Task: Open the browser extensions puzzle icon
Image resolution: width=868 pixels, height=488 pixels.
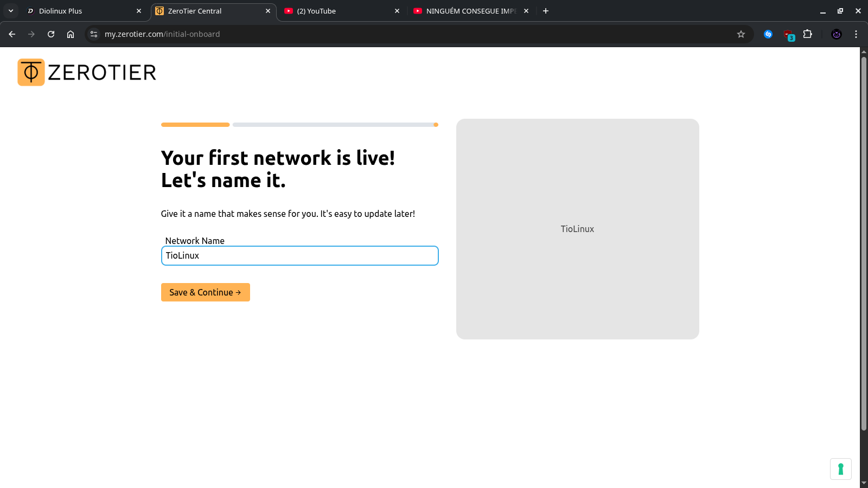Action: 808,34
